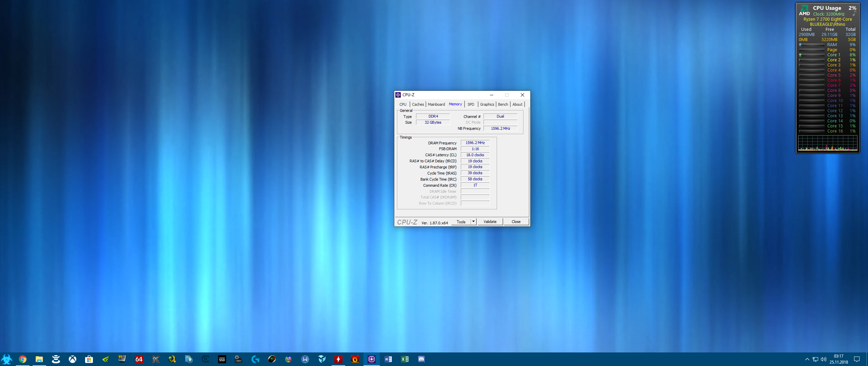Expand the Tools dropdown arrow
The image size is (868, 366).
473,222
